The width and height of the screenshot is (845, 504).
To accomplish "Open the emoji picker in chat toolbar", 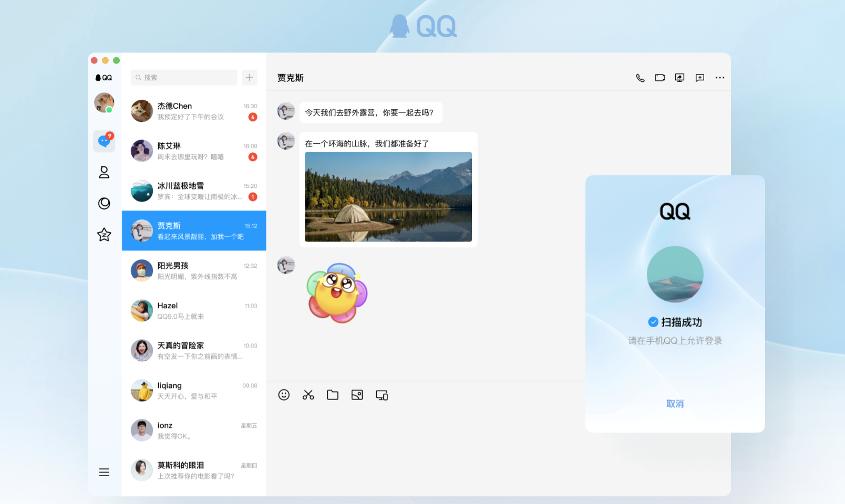I will (284, 395).
